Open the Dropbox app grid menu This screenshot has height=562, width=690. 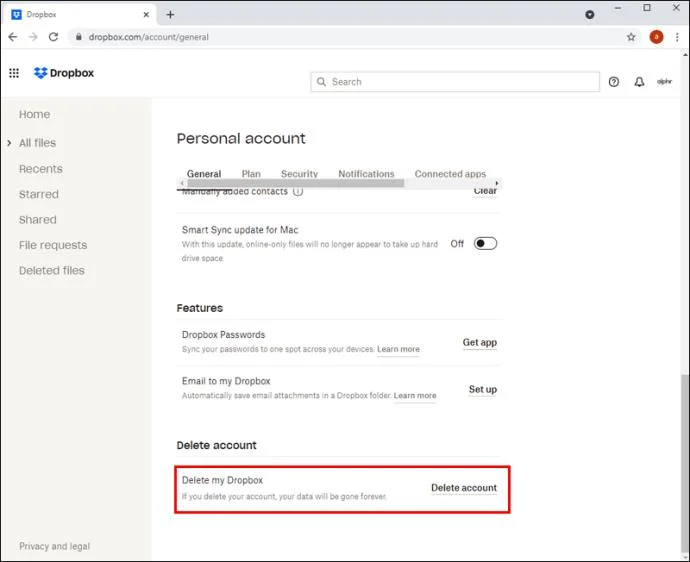point(14,73)
